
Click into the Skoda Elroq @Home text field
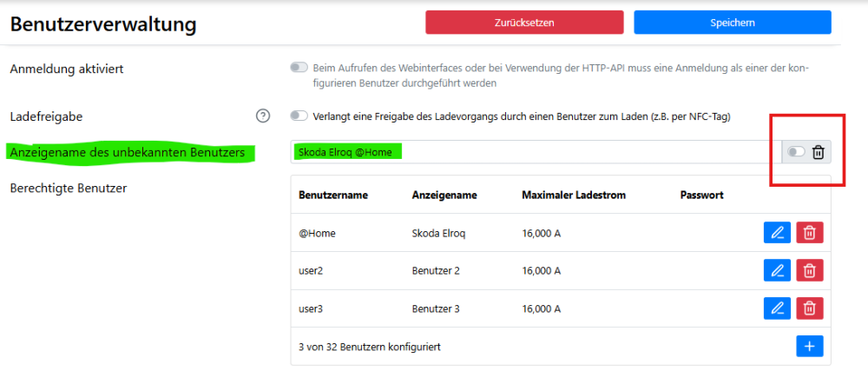(536, 152)
